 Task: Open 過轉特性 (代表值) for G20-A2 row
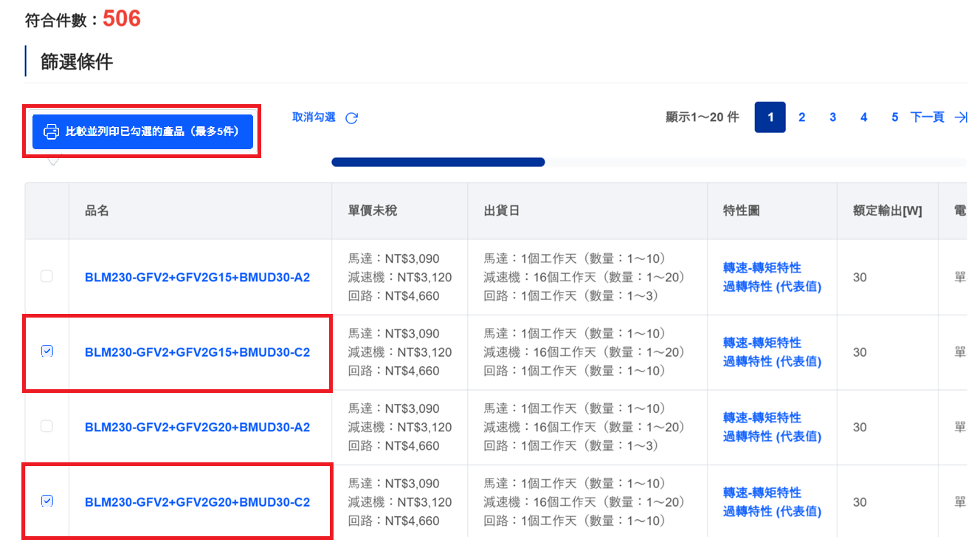click(x=772, y=436)
